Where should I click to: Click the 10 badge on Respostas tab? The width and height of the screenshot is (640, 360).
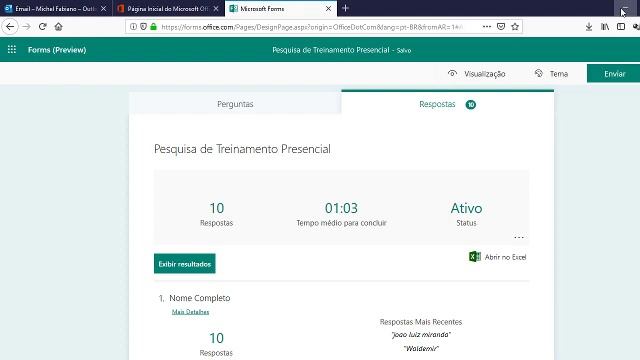pos(471,104)
